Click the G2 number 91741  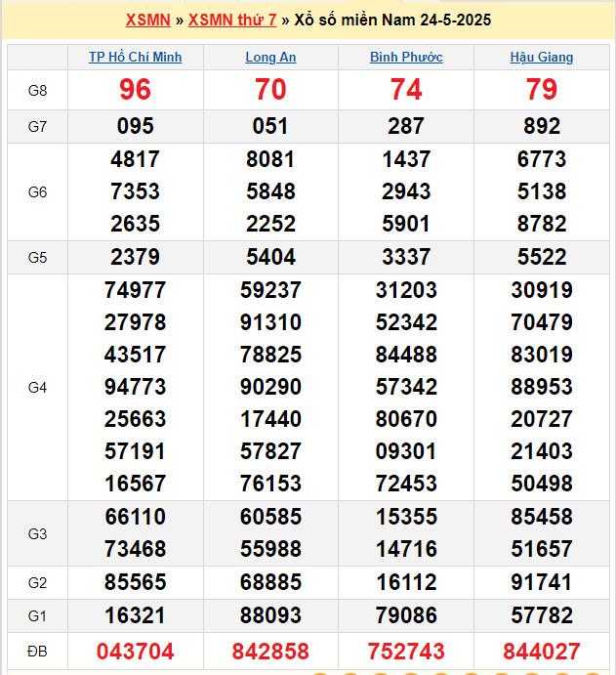[542, 582]
